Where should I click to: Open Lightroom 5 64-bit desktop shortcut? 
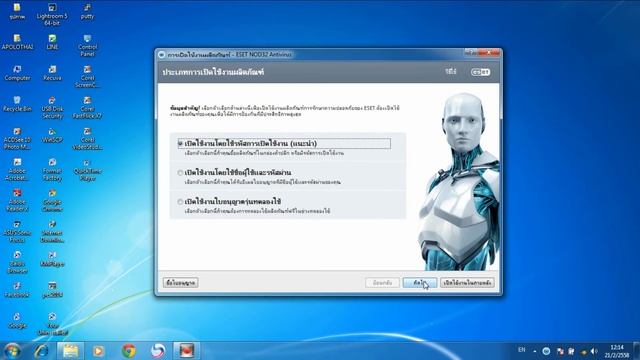(52, 15)
